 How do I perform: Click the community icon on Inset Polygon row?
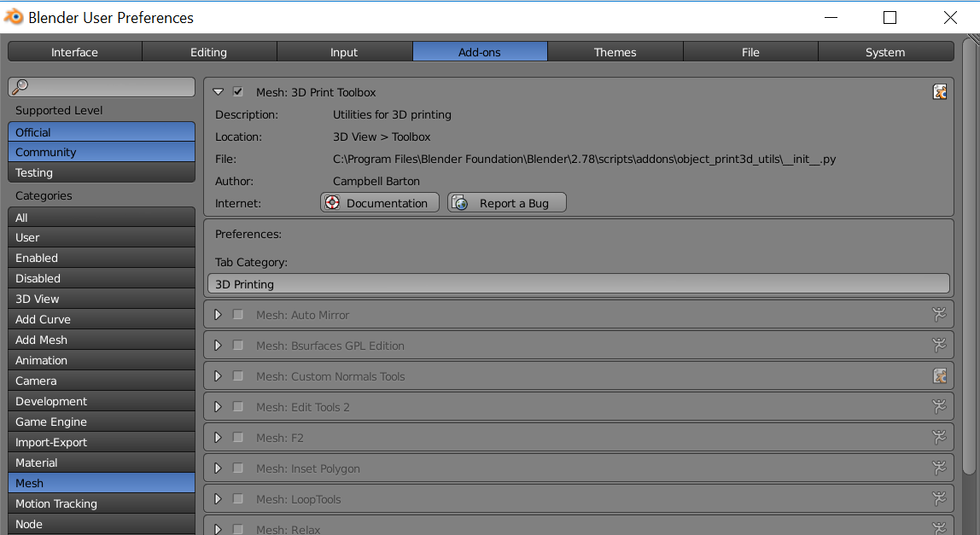(x=939, y=468)
